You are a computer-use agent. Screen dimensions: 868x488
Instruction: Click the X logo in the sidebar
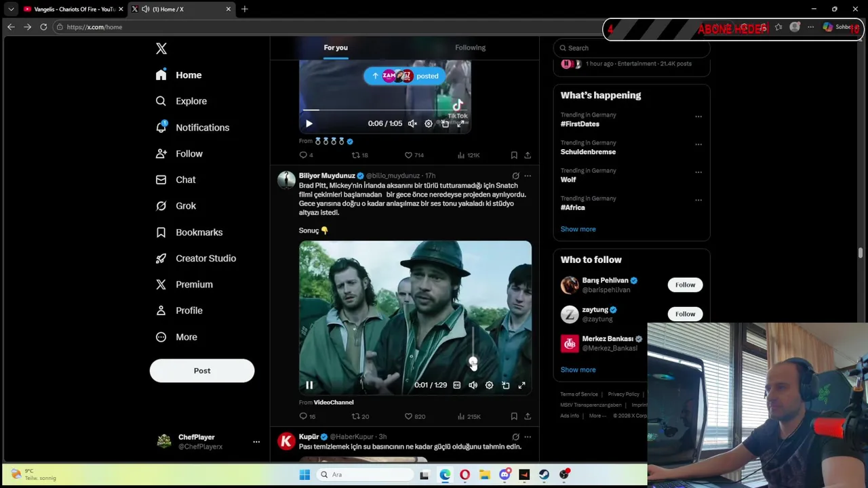161,49
